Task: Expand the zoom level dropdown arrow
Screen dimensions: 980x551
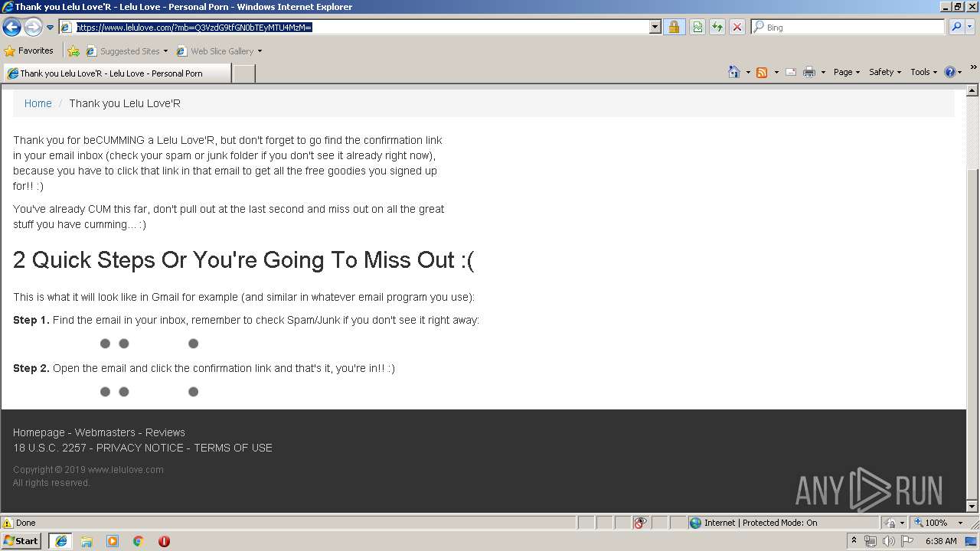Action: click(960, 523)
